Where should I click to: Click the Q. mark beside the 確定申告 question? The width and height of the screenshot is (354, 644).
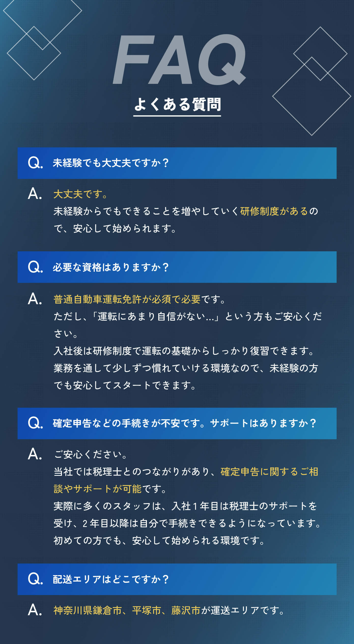35,423
